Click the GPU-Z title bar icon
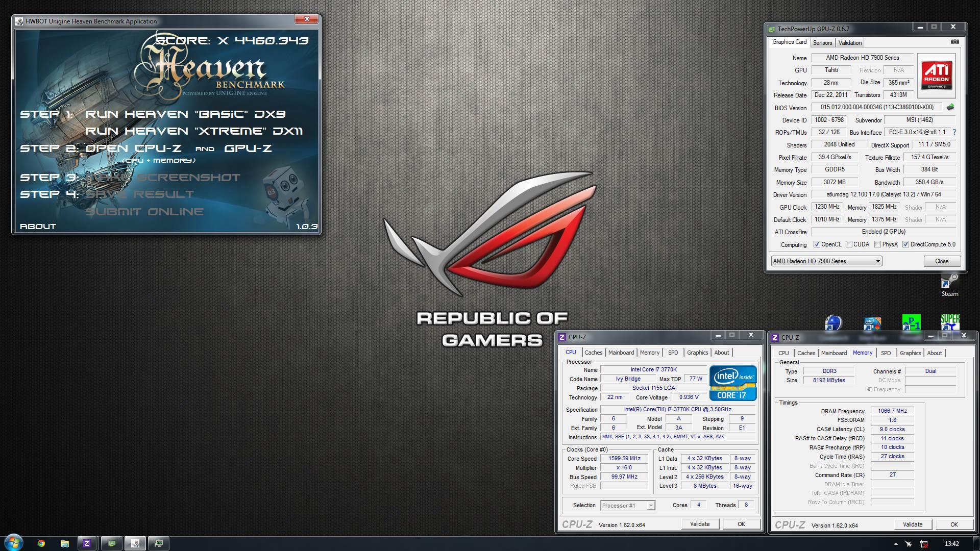The height and width of the screenshot is (551, 980). (x=771, y=29)
